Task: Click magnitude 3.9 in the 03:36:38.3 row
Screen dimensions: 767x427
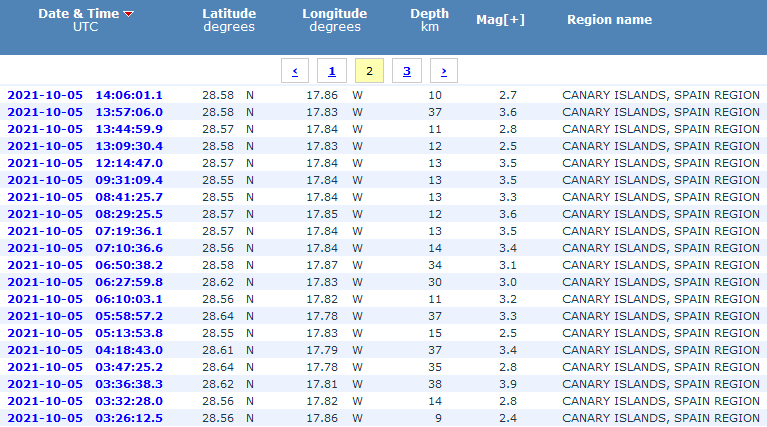Action: click(x=508, y=384)
